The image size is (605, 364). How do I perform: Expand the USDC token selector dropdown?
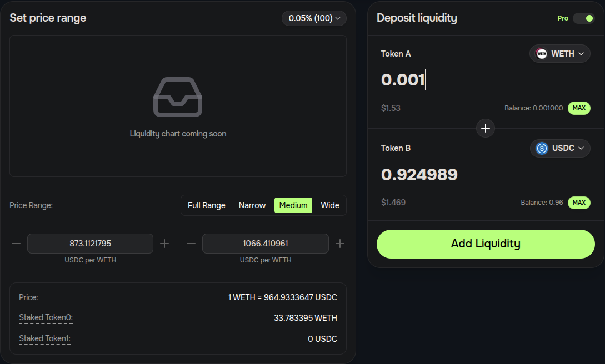pyautogui.click(x=560, y=148)
